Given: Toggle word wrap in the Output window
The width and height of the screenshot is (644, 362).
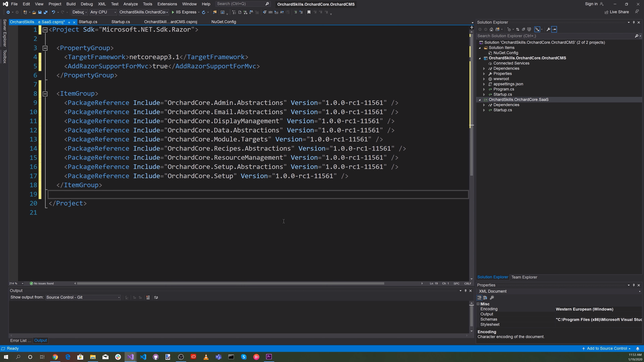Looking at the screenshot, I should (156, 297).
